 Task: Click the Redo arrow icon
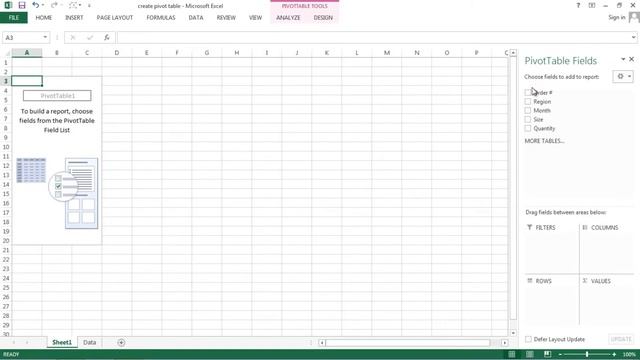(54, 5)
